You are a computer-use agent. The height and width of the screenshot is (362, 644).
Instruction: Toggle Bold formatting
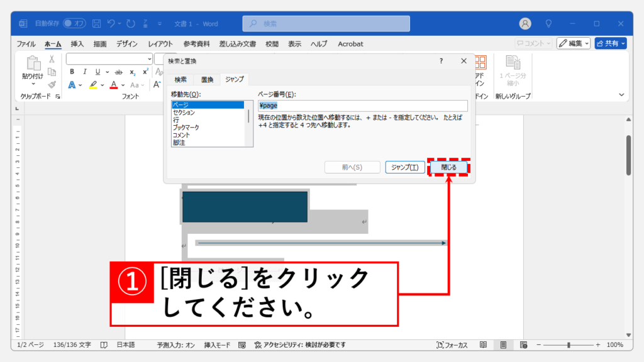(72, 72)
